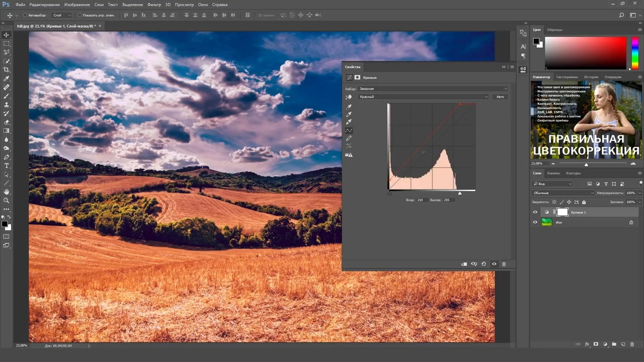
Task: Switch to the Гистограмма tab
Action: [567, 77]
